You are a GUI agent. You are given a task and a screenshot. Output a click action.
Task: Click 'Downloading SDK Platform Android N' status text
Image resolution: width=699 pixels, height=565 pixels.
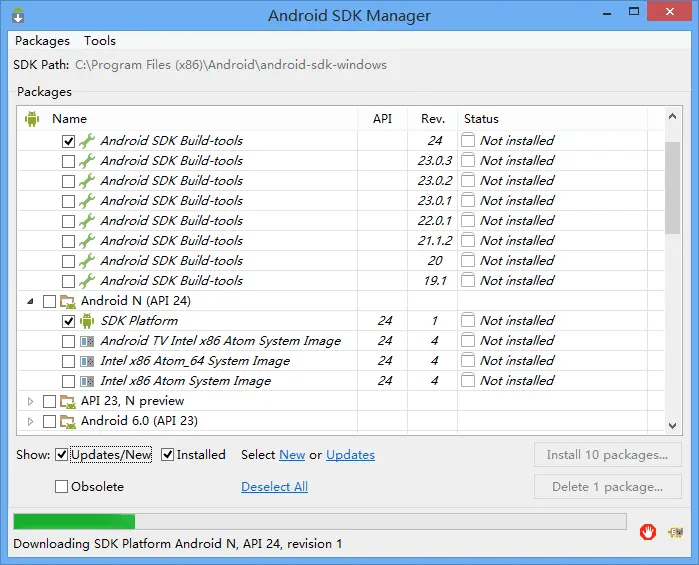[178, 544]
